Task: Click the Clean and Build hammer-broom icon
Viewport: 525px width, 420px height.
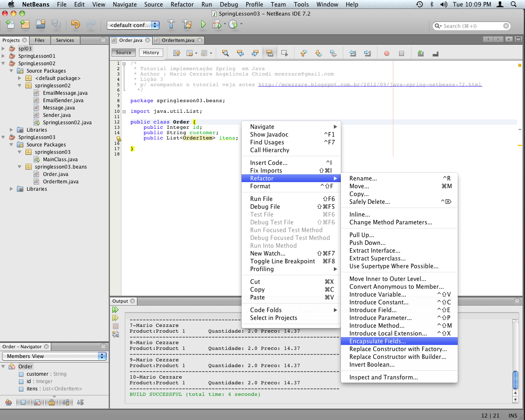Action: click(187, 25)
